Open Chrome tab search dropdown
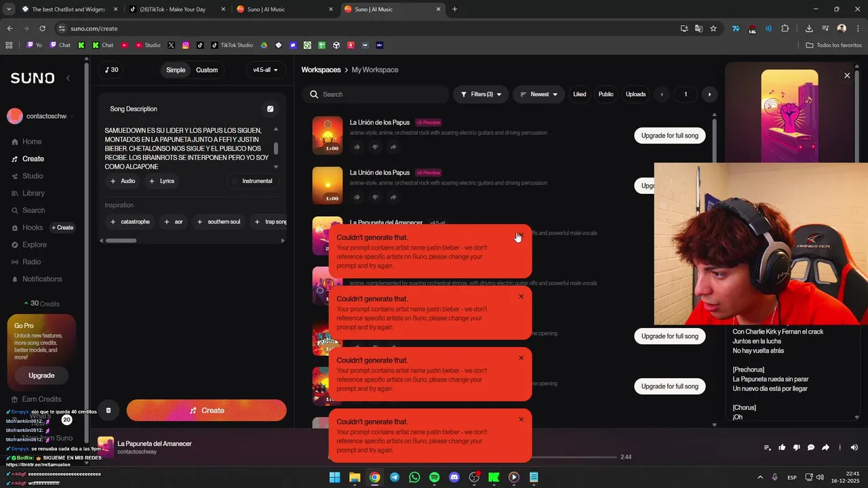The height and width of the screenshot is (488, 868). [9, 9]
